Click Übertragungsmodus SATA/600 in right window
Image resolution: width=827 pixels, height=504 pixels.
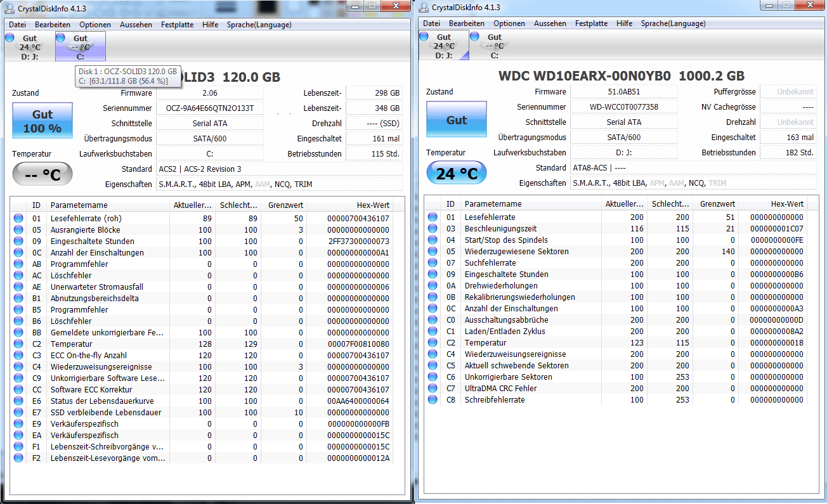tap(624, 138)
